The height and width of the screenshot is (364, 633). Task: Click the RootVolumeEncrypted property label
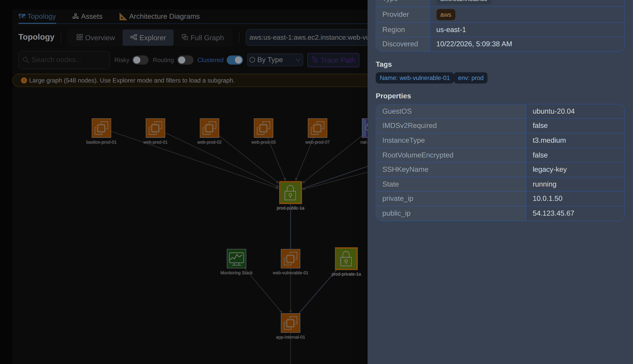pyautogui.click(x=418, y=155)
